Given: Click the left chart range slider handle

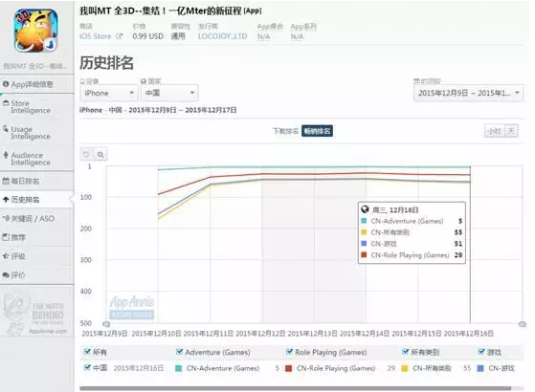Looking at the screenshot, I should [x=106, y=324].
